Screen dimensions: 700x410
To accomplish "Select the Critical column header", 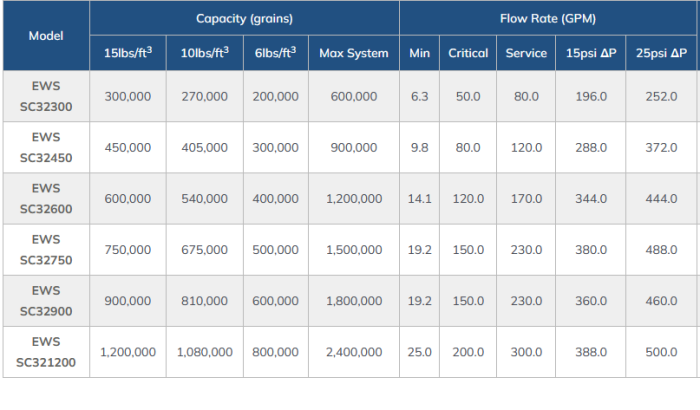I will [468, 53].
